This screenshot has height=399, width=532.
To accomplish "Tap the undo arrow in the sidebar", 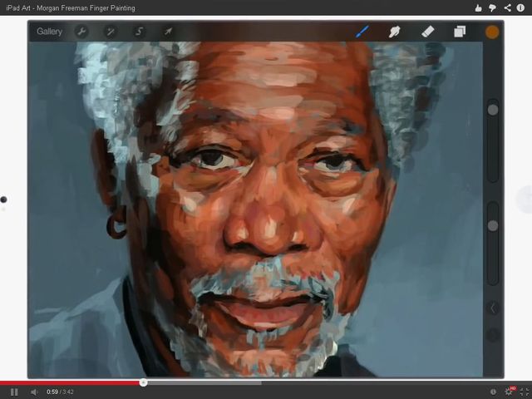I will tap(493, 308).
